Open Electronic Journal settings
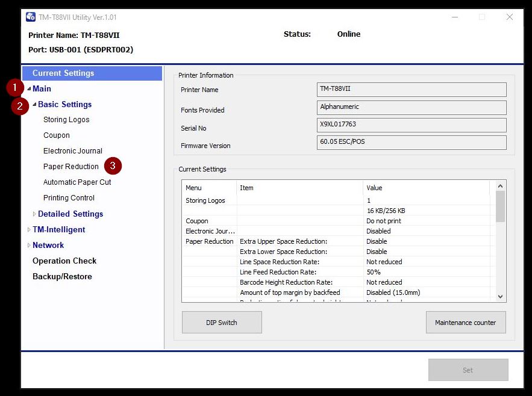532x396 pixels. pos(73,151)
